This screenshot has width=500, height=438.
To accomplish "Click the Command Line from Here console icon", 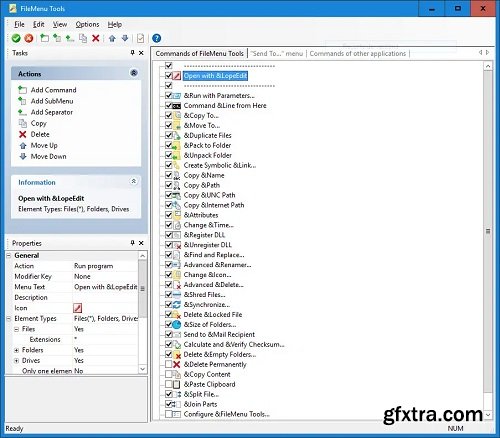I will [x=177, y=106].
